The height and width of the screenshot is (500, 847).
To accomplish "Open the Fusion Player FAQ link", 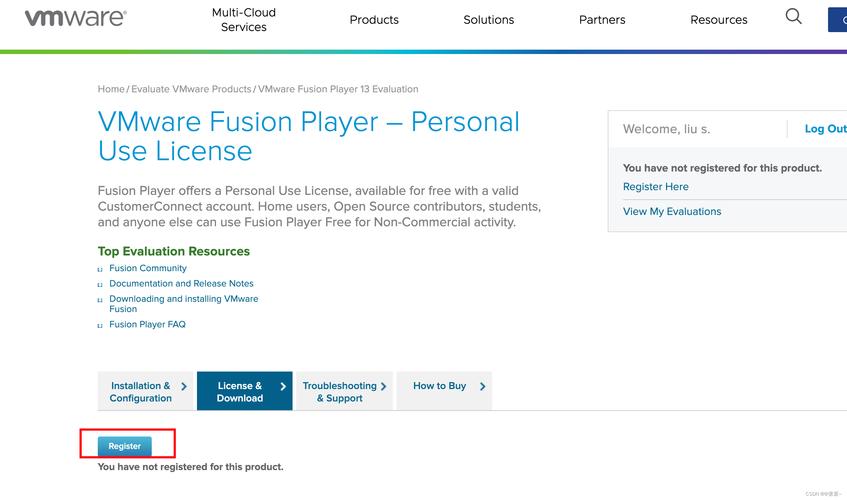I will (147, 324).
